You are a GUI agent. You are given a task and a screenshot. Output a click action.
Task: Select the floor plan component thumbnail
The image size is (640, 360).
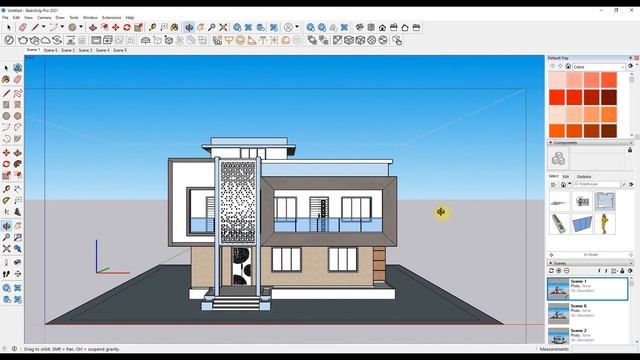click(x=605, y=201)
